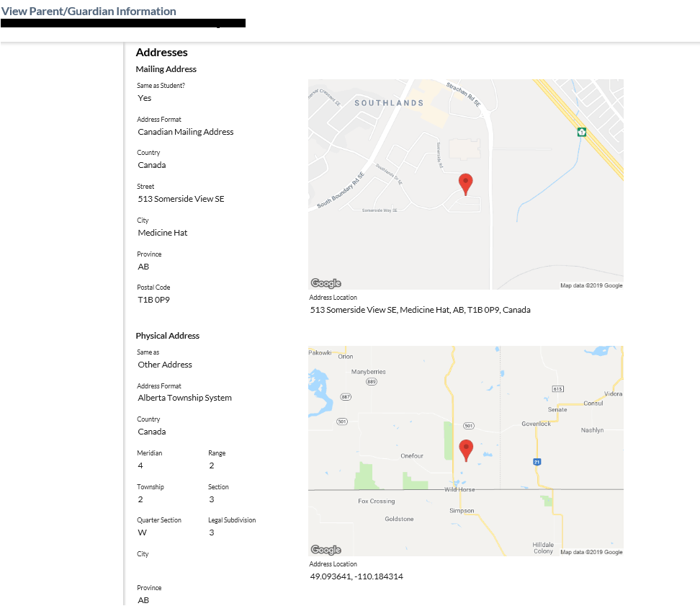Image resolution: width=700 pixels, height=606 pixels.
Task: Click Map data ©2019 Google on the Southlands map
Action: coord(591,286)
